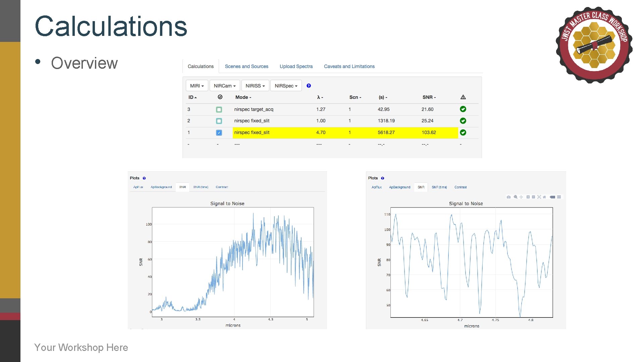This screenshot has height=362, width=644.
Task: Click the autoscale icon in plot toolbar
Action: click(x=539, y=197)
